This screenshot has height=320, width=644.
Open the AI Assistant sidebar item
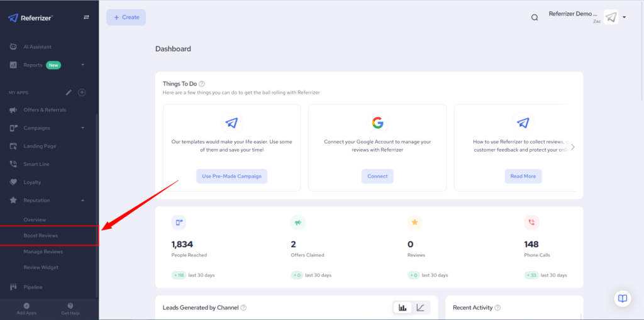(37, 47)
